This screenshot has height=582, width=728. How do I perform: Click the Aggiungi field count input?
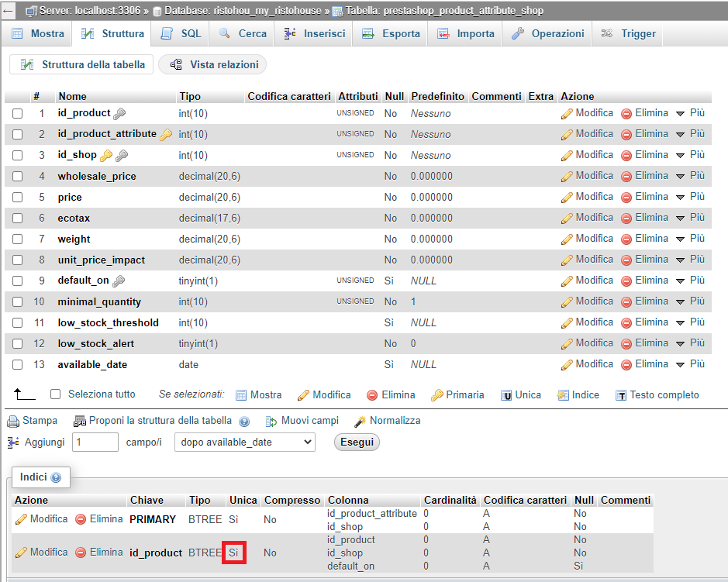point(95,443)
